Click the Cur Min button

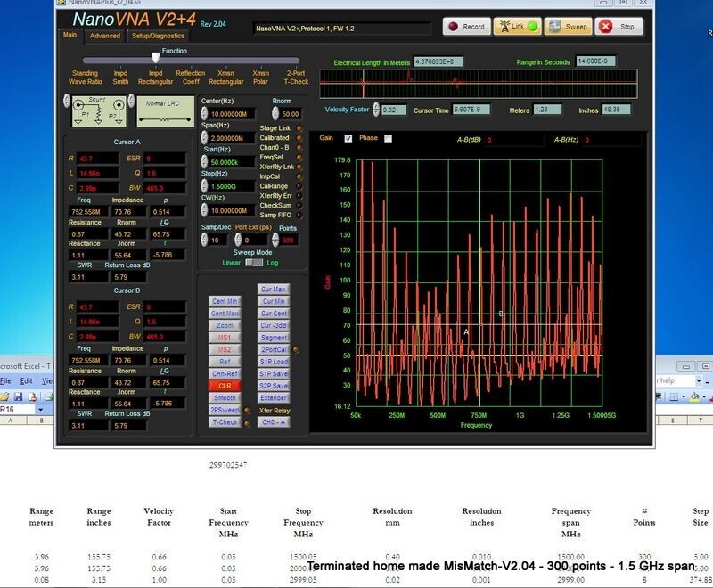[x=274, y=301]
